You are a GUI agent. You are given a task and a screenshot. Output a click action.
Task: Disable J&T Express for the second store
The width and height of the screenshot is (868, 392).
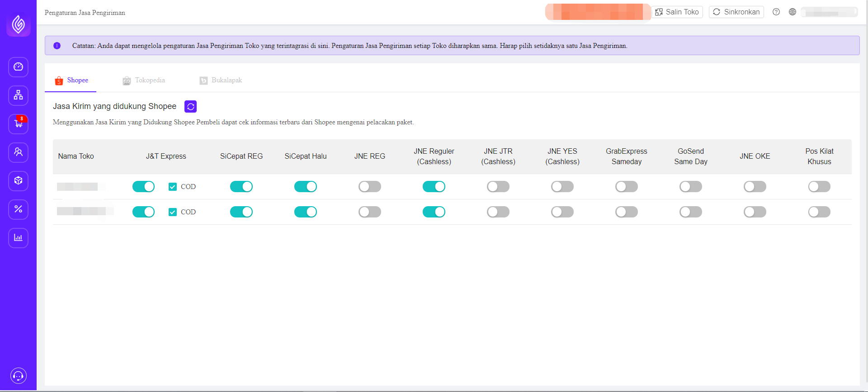144,212
